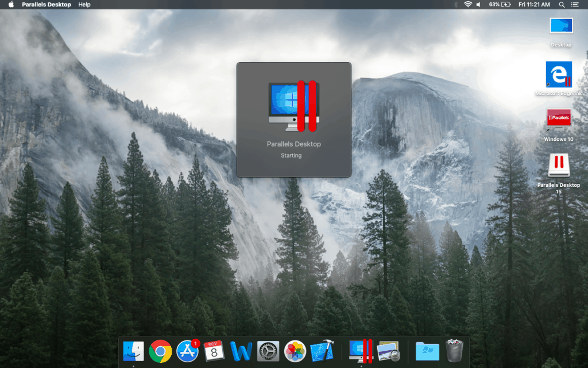Image resolution: width=588 pixels, height=368 pixels.
Task: Launch Google Chrome from the Dock
Action: [x=160, y=351]
